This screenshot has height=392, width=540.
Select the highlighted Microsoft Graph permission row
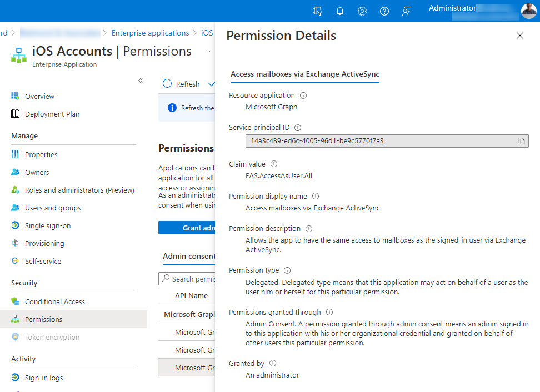click(187, 368)
